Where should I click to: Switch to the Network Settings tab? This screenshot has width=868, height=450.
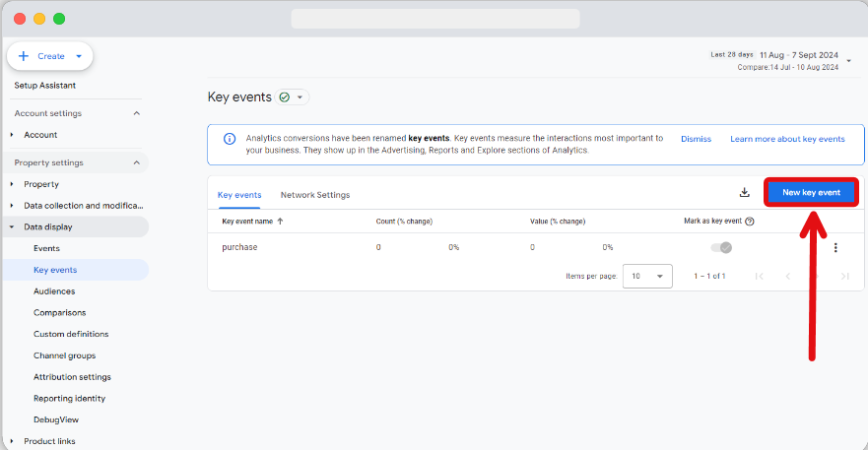315,195
